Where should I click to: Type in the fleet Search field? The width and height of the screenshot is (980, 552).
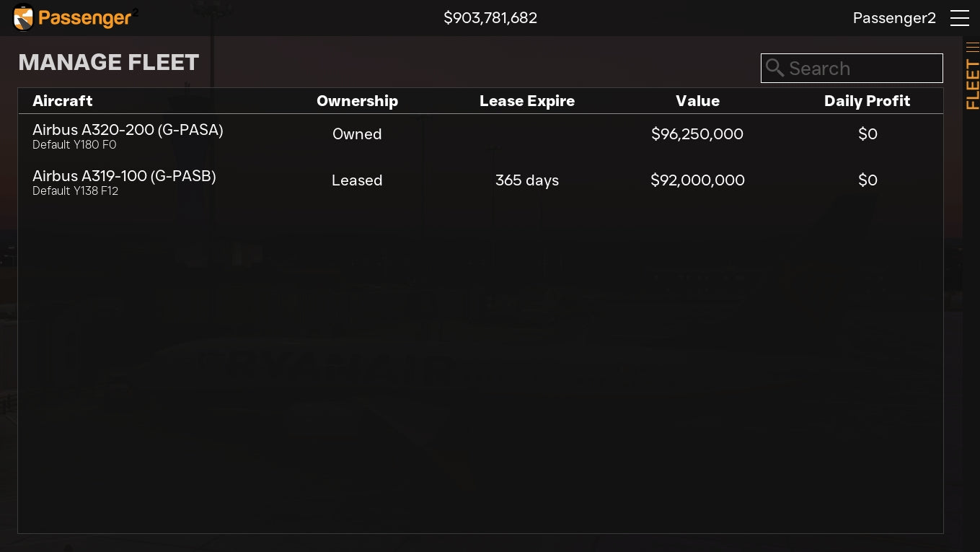coord(862,69)
